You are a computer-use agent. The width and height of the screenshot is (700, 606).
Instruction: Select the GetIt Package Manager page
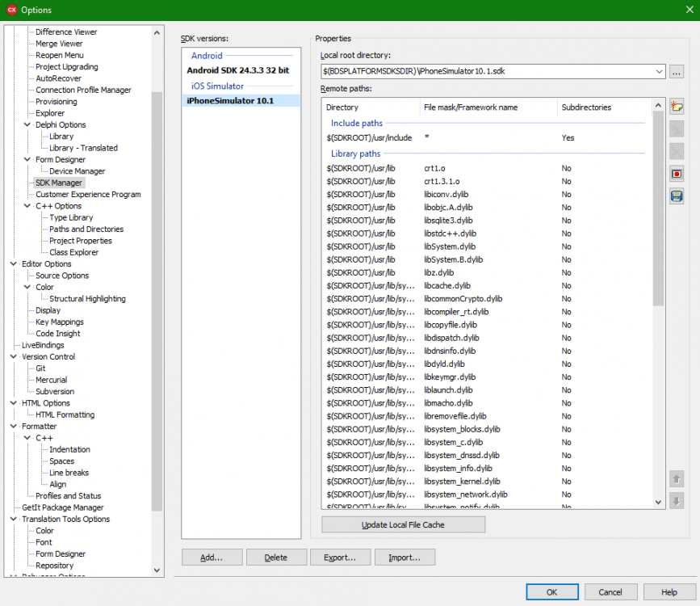[x=62, y=507]
